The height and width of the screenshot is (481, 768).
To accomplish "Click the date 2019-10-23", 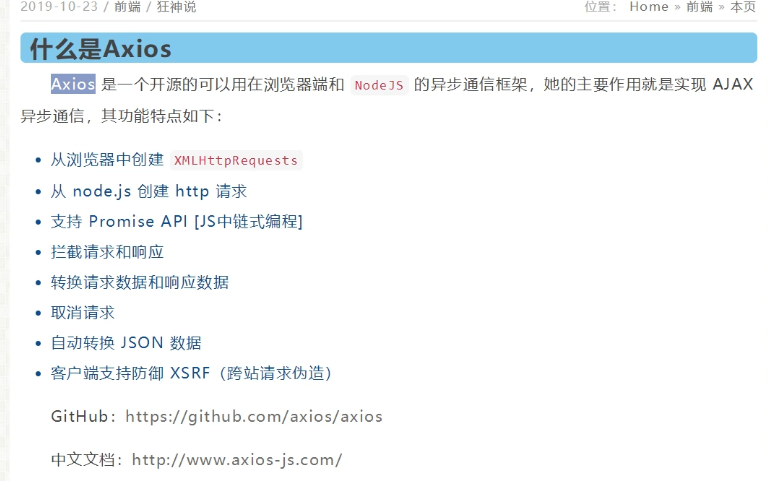I will [x=59, y=7].
